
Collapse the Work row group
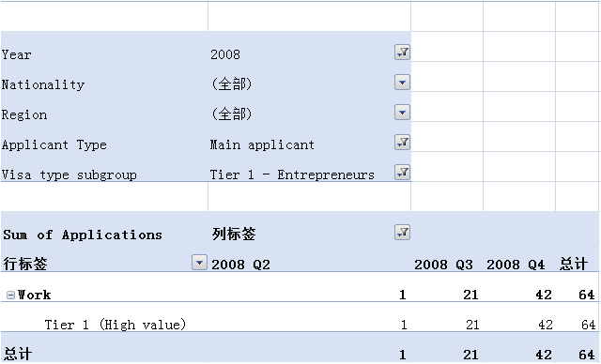click(10, 296)
